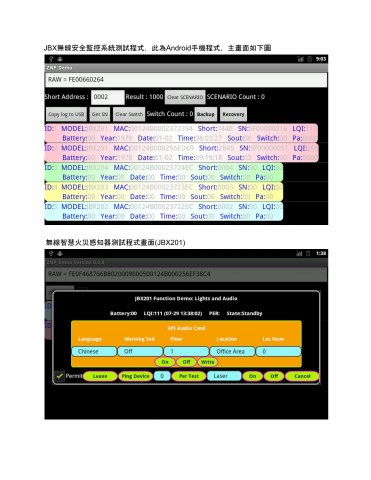Click the 1:38 status bar clock
Viewport: 371px width, 480px height.
(321, 254)
